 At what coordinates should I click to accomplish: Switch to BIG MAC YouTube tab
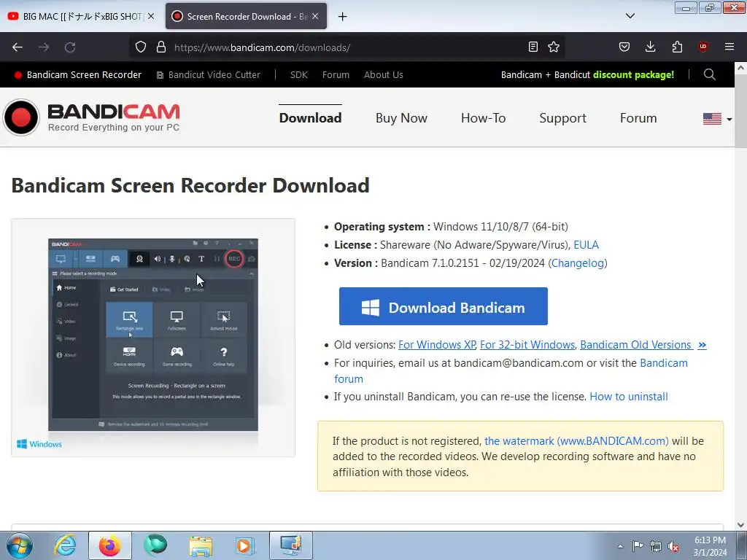click(x=81, y=16)
